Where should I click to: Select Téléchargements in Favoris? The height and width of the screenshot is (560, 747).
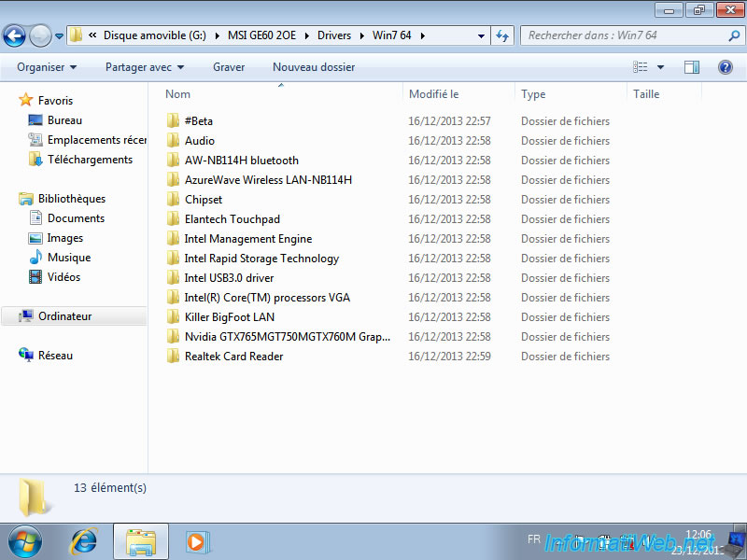pos(90,160)
